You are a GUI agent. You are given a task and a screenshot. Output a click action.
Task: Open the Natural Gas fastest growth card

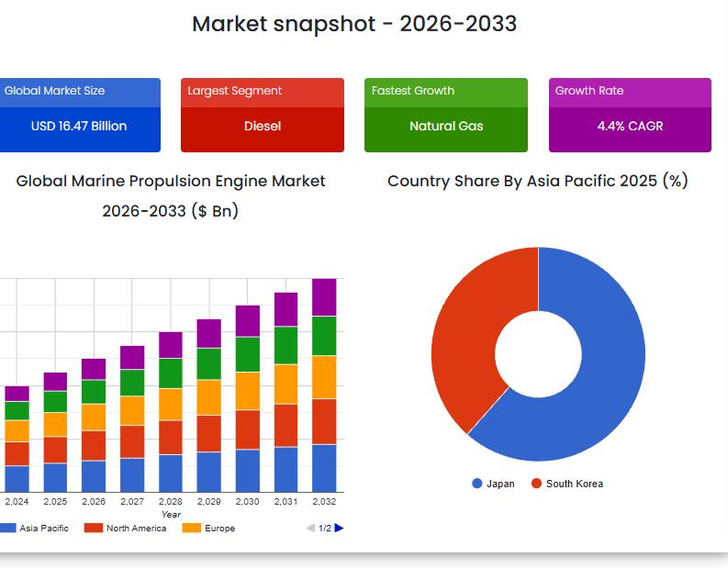point(446,126)
